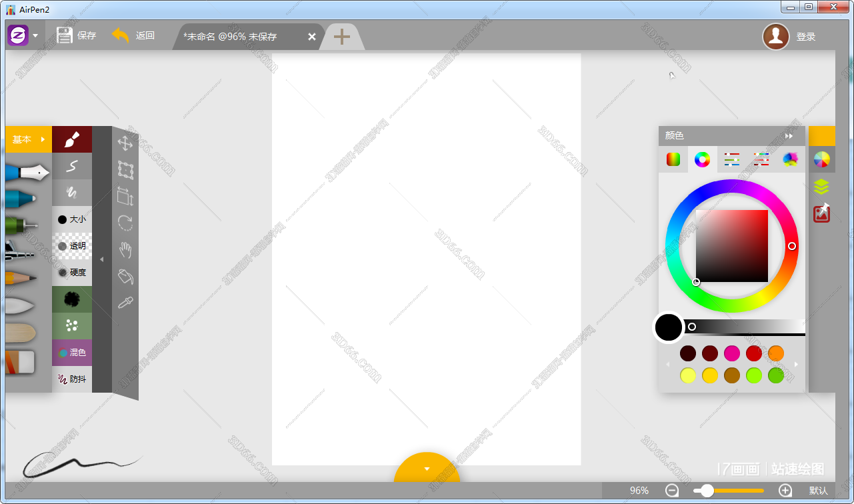Select the rectangular selection tool

[125, 169]
